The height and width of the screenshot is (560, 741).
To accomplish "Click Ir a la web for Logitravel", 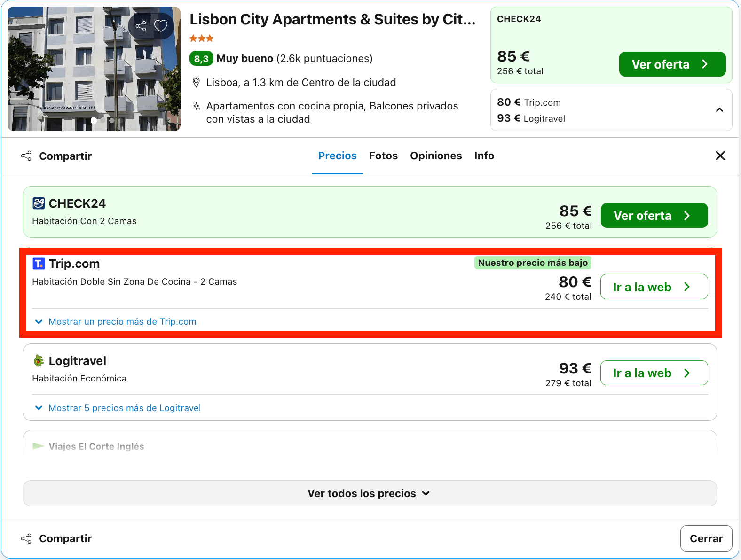I will [654, 373].
